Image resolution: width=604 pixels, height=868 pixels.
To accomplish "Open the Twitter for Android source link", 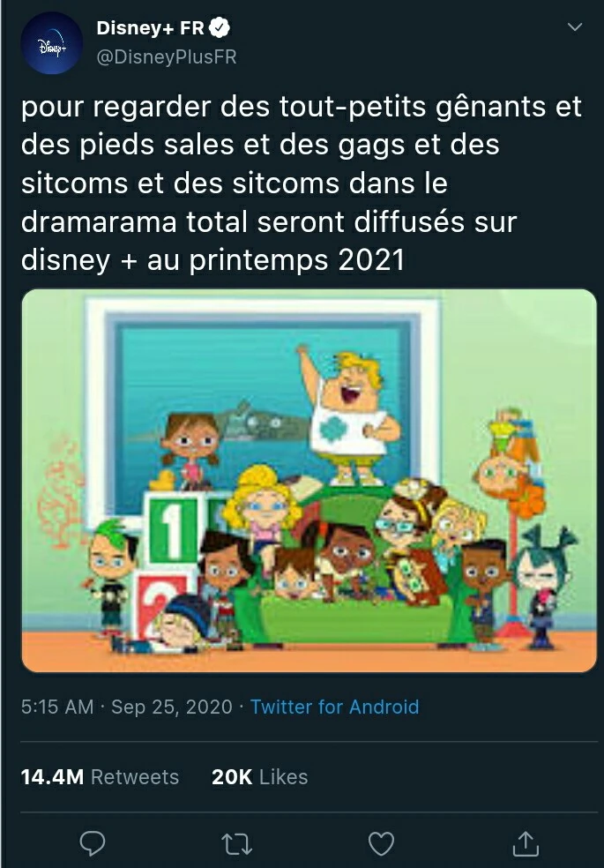I will [334, 707].
